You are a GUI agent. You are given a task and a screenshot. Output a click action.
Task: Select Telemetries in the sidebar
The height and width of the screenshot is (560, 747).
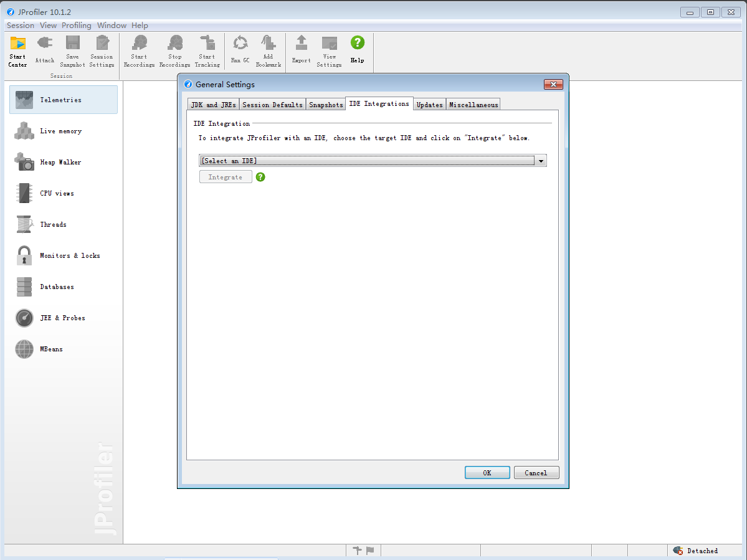point(64,100)
